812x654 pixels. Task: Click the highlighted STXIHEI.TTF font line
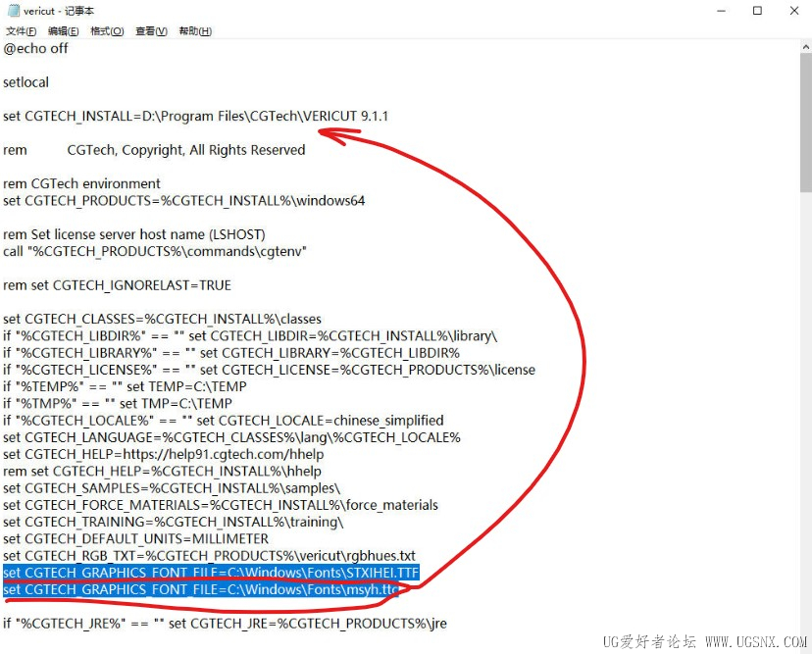(211, 573)
